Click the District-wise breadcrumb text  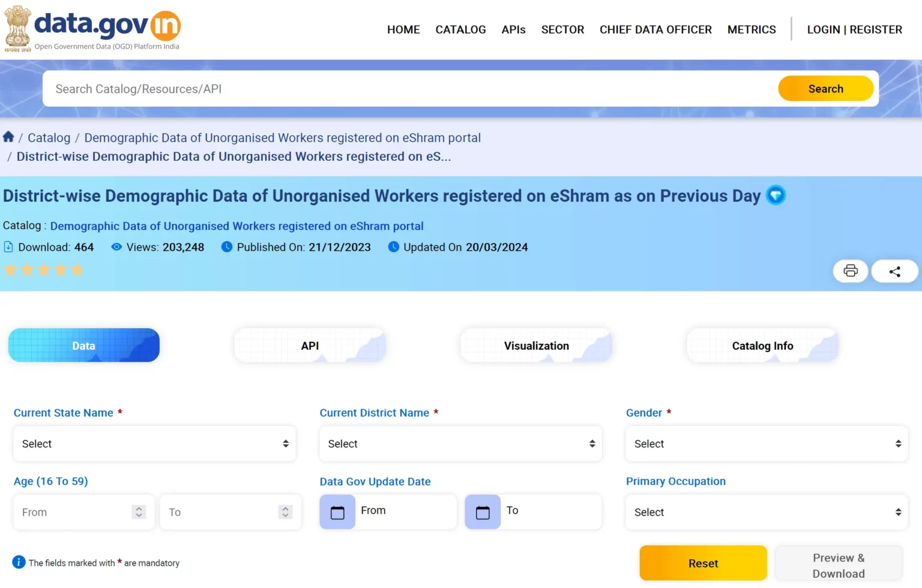[x=234, y=157]
